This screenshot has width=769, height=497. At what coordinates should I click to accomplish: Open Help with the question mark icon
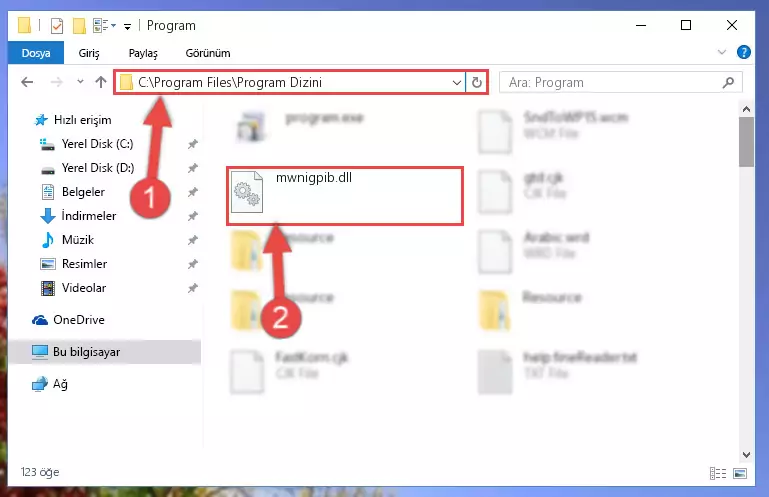[x=743, y=52]
